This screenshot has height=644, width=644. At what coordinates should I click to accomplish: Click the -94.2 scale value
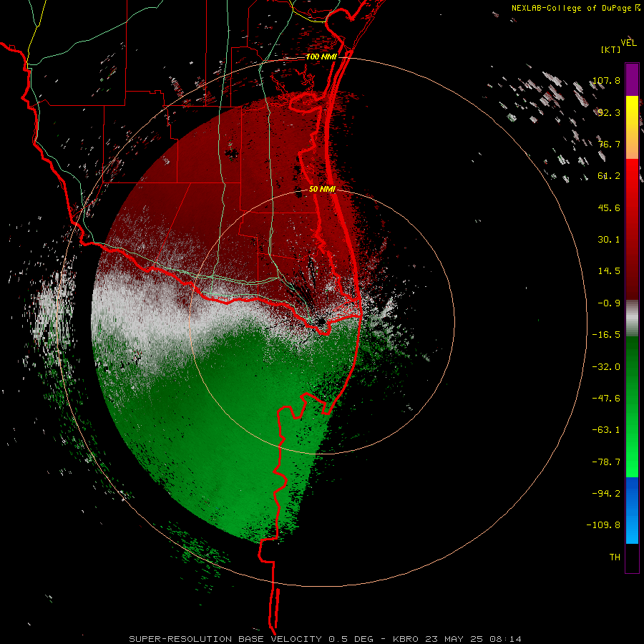click(x=606, y=494)
